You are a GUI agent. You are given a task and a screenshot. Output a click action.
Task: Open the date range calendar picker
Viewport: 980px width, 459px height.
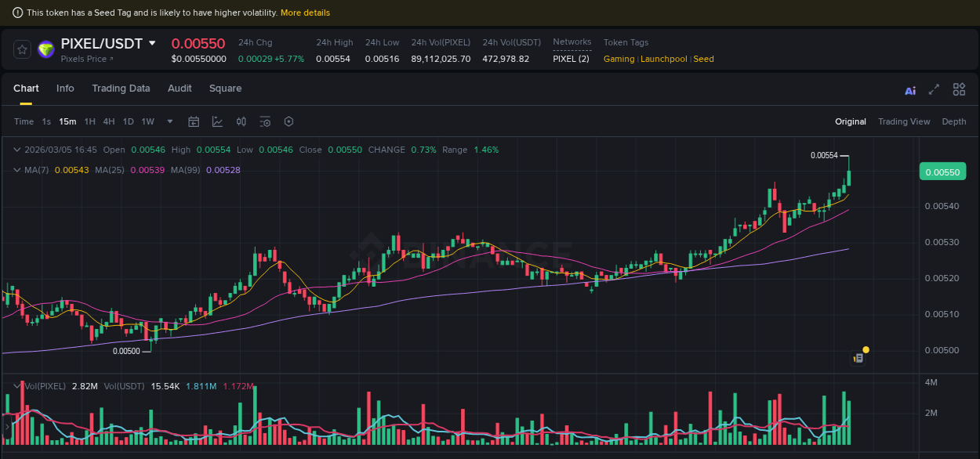coord(194,121)
